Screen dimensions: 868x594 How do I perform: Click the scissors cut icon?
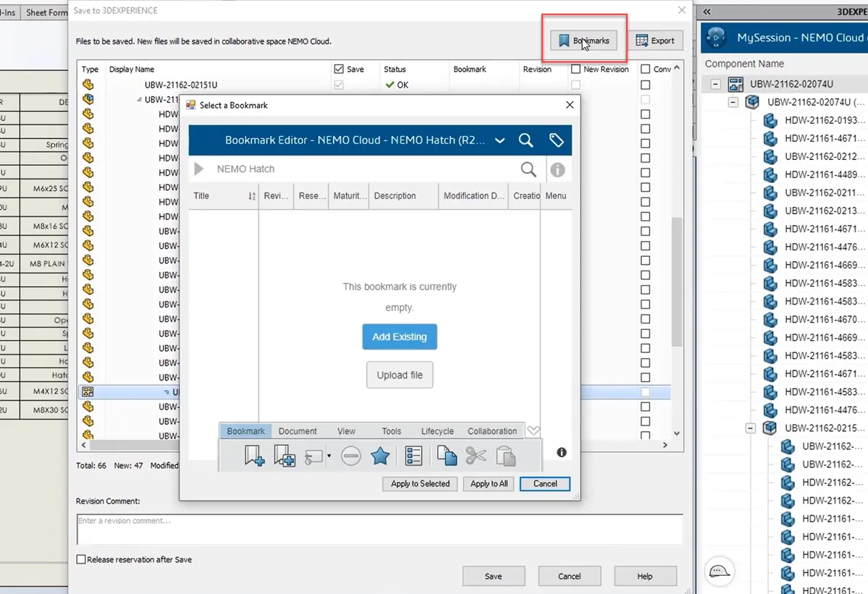point(476,456)
